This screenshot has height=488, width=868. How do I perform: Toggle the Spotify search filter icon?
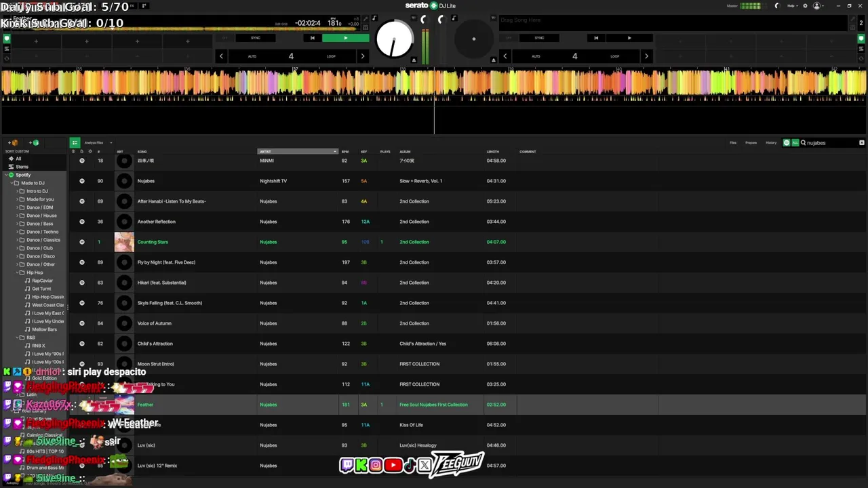787,143
